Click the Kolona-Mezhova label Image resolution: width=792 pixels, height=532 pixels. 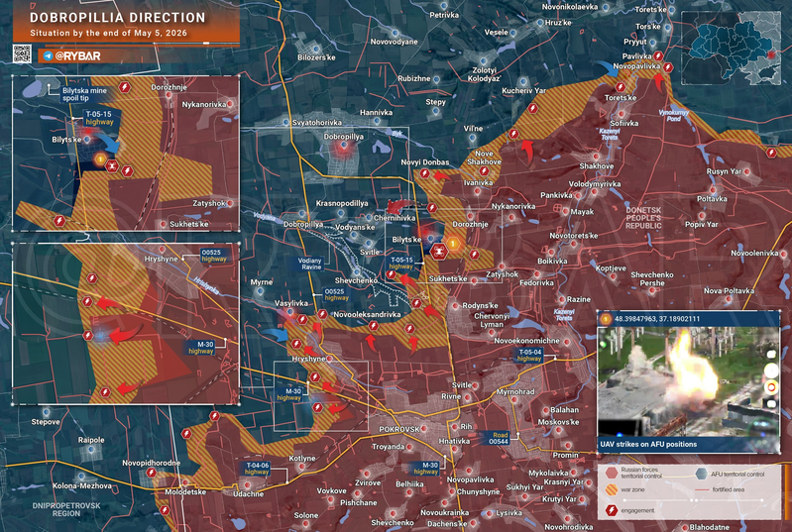pyautogui.click(x=82, y=486)
